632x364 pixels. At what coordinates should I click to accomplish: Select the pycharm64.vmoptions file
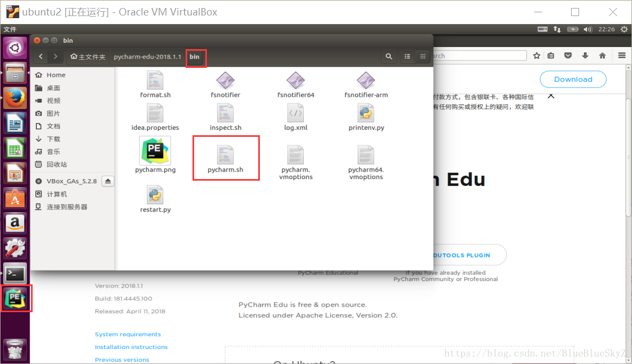(x=366, y=162)
